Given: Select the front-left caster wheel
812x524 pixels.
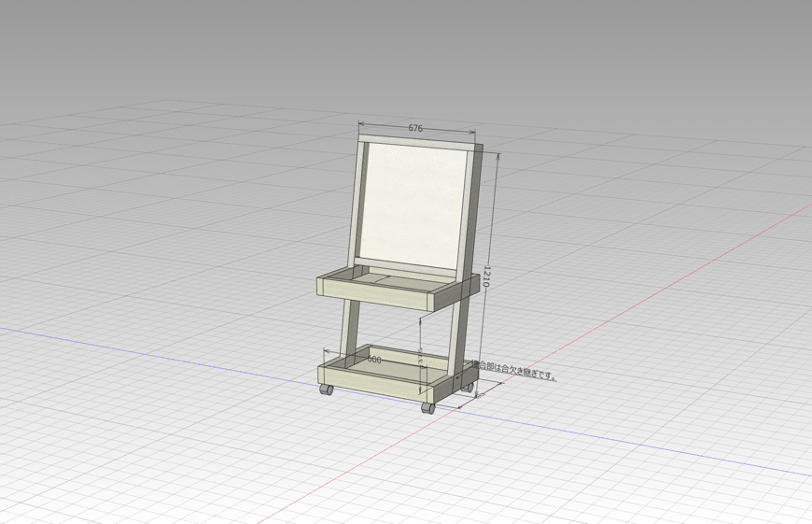Looking at the screenshot, I should pyautogui.click(x=327, y=389).
